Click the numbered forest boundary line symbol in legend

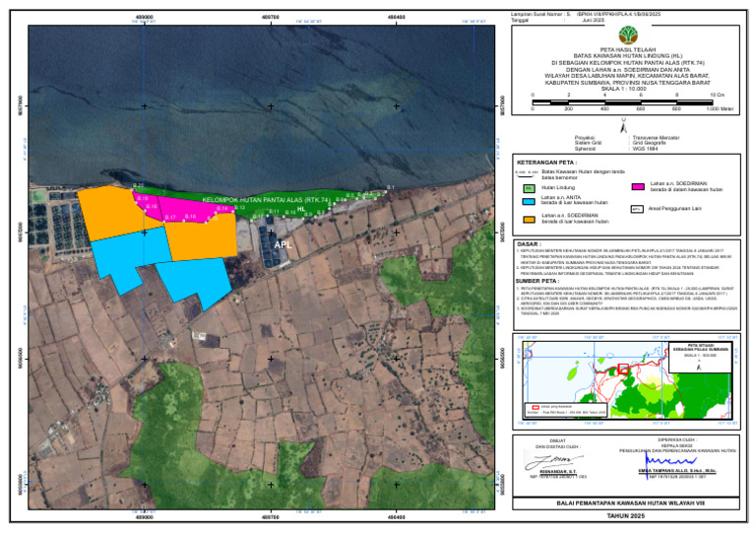[527, 174]
